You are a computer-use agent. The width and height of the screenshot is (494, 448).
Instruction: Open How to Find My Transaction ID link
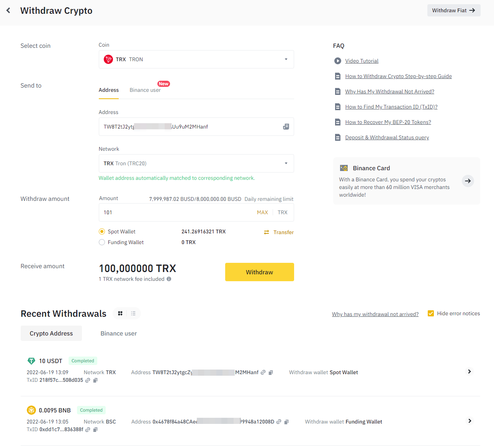(x=391, y=107)
